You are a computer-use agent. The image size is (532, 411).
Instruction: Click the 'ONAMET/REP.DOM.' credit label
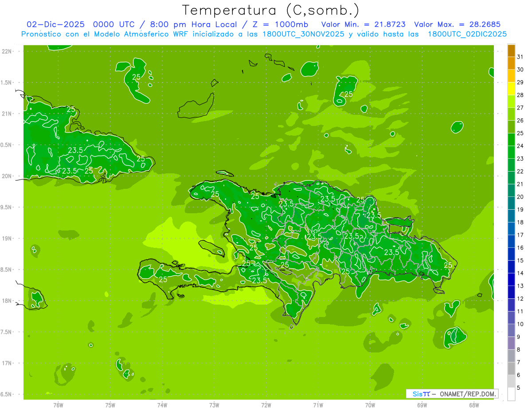pyautogui.click(x=468, y=394)
